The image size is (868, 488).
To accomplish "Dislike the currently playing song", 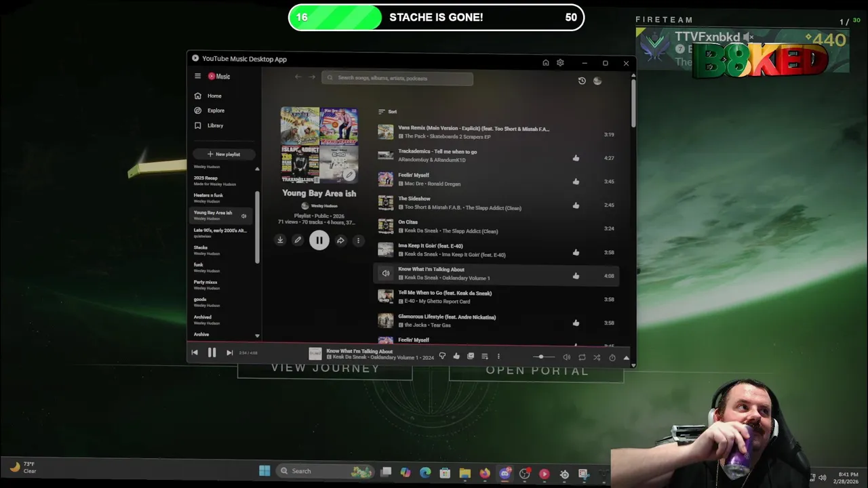I will pos(442,356).
